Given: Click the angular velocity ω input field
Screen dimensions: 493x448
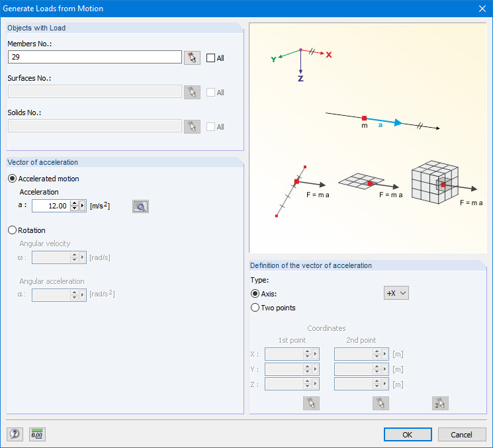Looking at the screenshot, I should tap(51, 257).
